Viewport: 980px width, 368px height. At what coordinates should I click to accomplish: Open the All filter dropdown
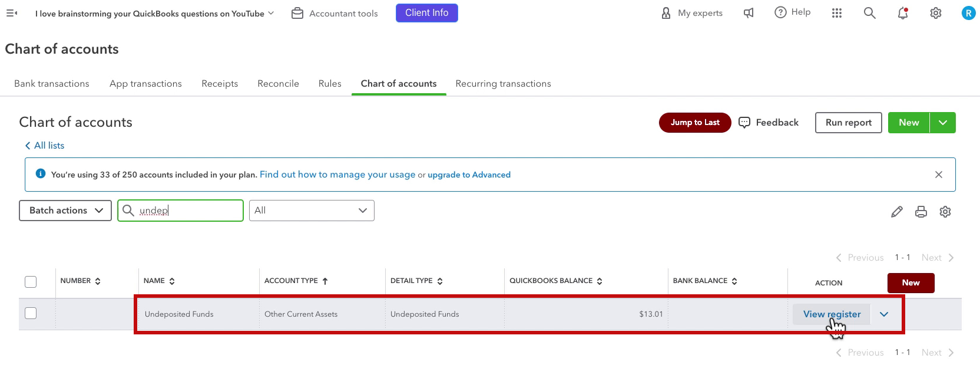312,211
